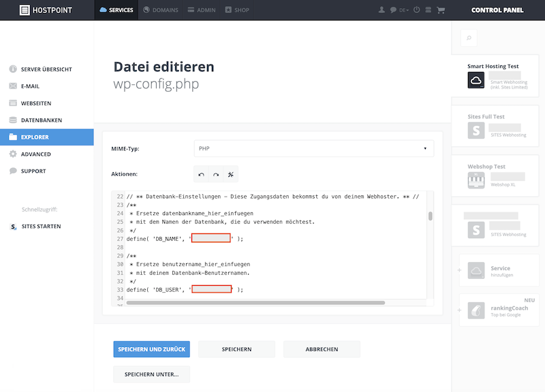This screenshot has width=545, height=392.
Task: Select the Smart Hosting Test service
Action: tap(495, 76)
